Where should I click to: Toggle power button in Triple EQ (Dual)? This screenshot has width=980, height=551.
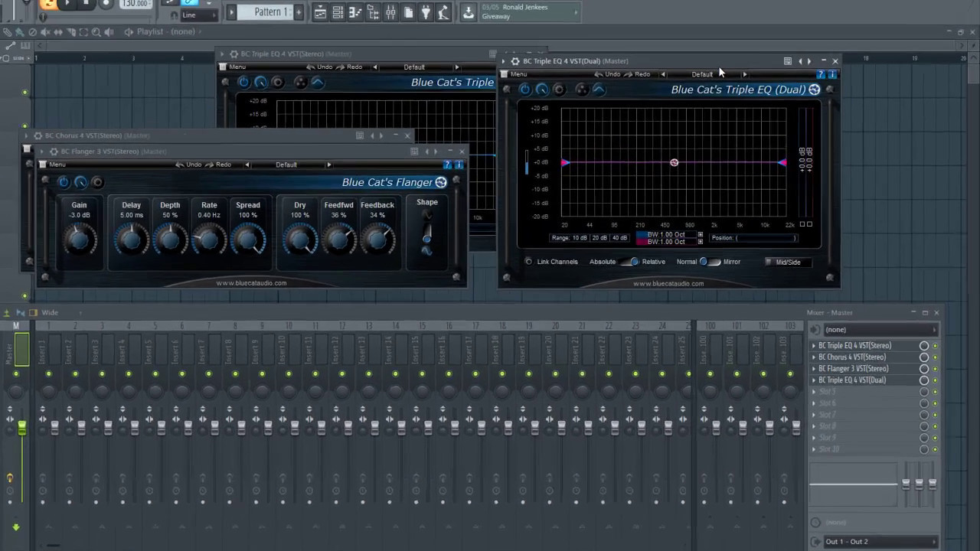(525, 90)
